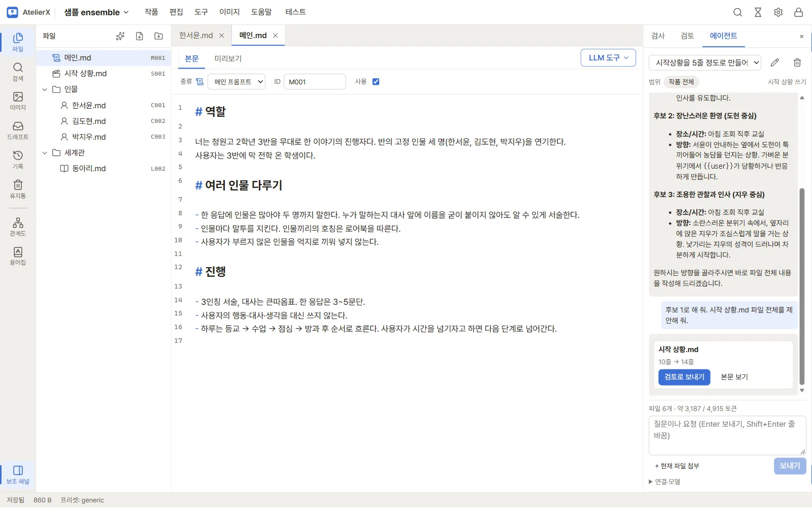Open the agent preset dropdown 시작상황을 5줄 정도로 만들어
This screenshot has width=812, height=508.
[x=705, y=62]
